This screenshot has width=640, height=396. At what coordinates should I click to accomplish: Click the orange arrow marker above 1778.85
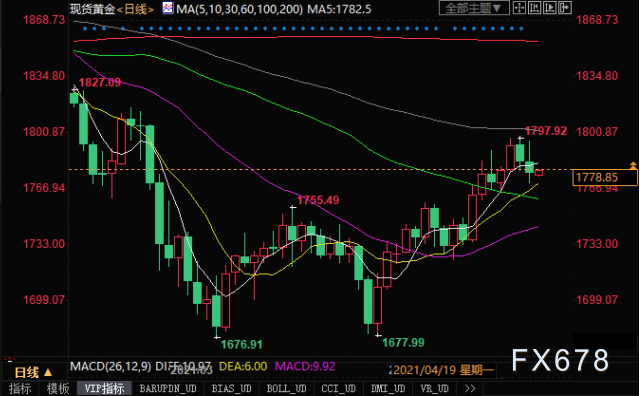point(633,165)
